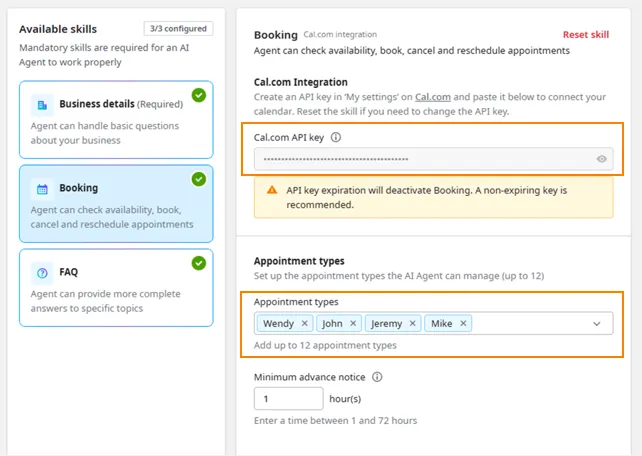Remove the Jeremy appointment type
Image resolution: width=642 pixels, height=456 pixels.
click(x=412, y=323)
